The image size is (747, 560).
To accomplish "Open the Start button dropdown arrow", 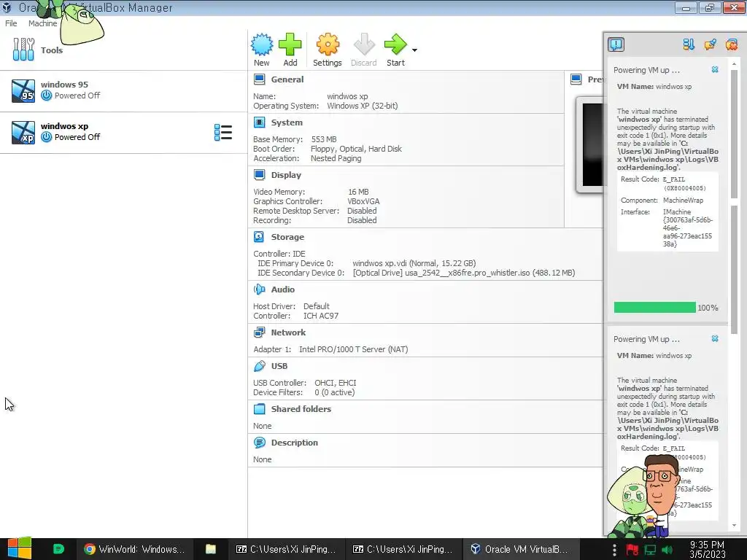I will click(x=414, y=50).
